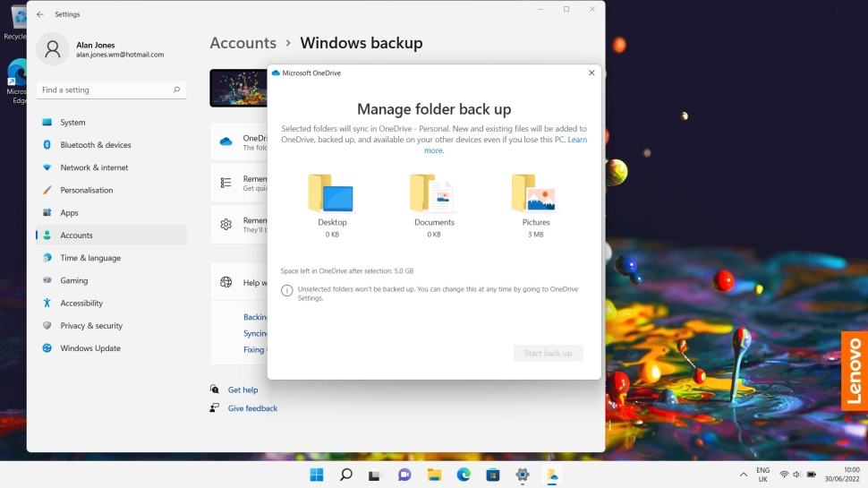Viewport: 868px width, 488px height.
Task: Open Personalisation settings
Action: (x=111, y=190)
